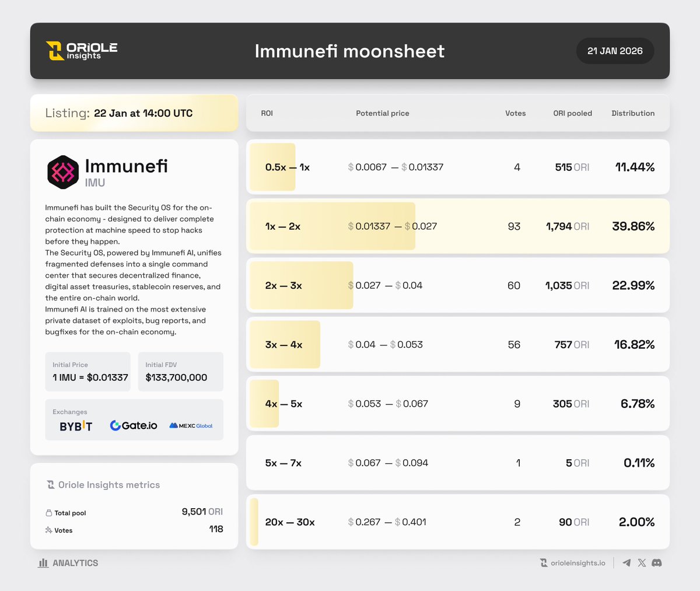Click the 305 ORI pooled value
Viewport: 700px width, 591px height.
coord(571,404)
